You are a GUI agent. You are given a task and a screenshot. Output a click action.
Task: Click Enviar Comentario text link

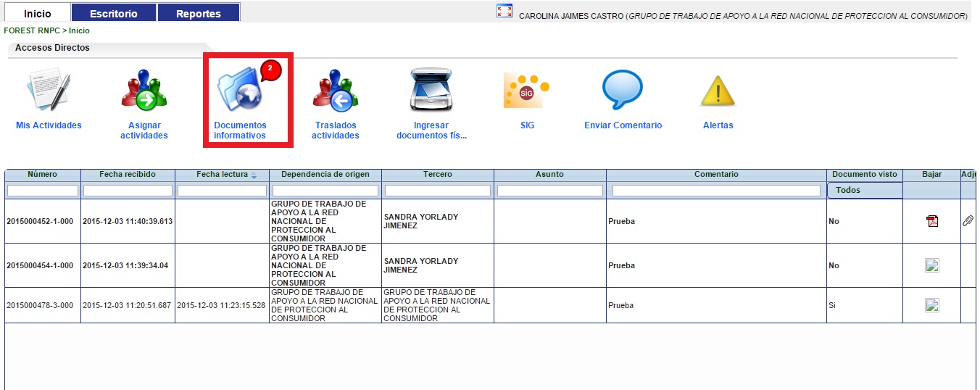[623, 125]
